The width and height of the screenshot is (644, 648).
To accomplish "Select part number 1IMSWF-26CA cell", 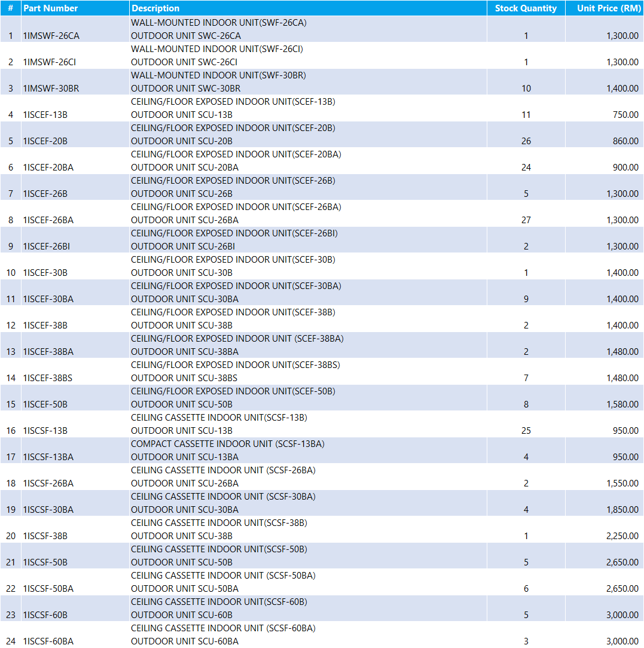I will (51, 36).
